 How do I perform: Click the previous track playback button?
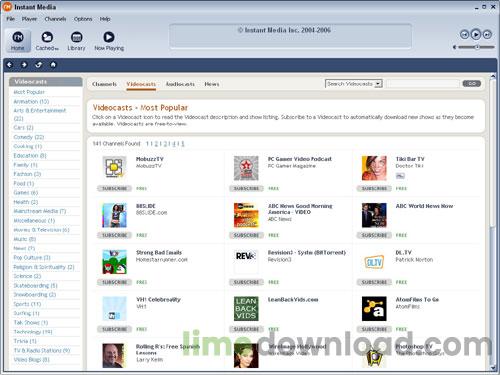[464, 34]
